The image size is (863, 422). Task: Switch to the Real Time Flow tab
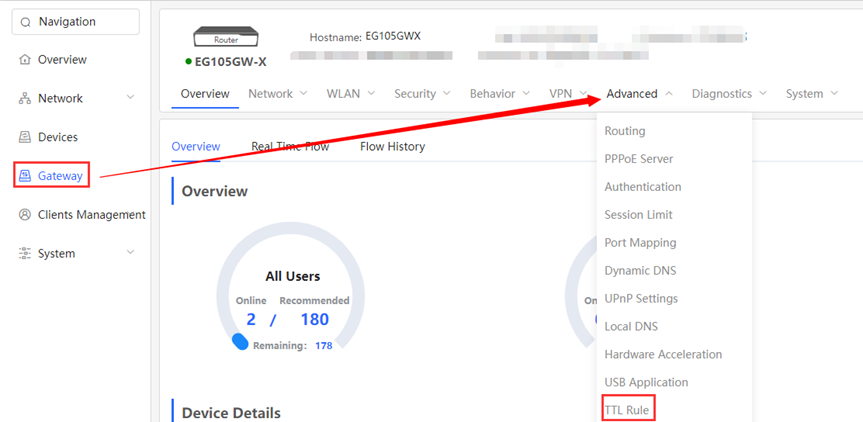pos(289,147)
